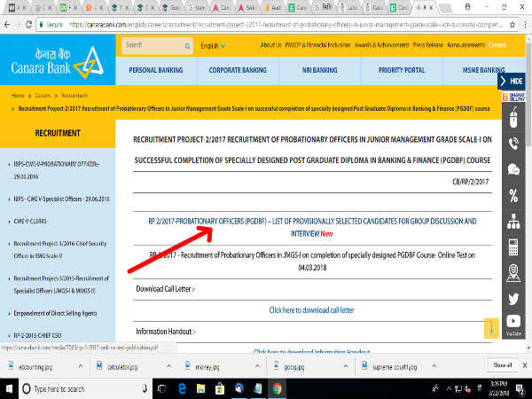
Task: Bookmark the page with star icon
Action: coord(512,25)
